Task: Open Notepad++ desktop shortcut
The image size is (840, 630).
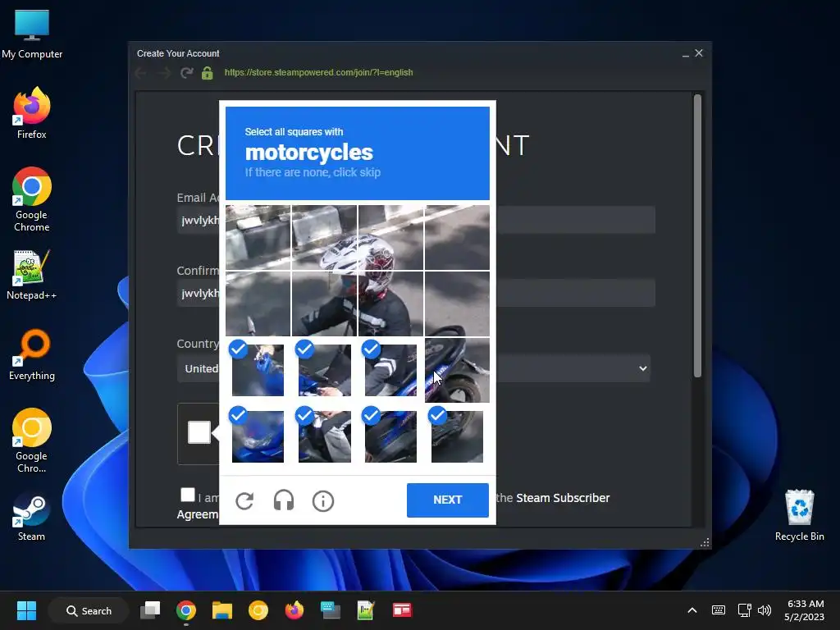Action: tap(32, 275)
